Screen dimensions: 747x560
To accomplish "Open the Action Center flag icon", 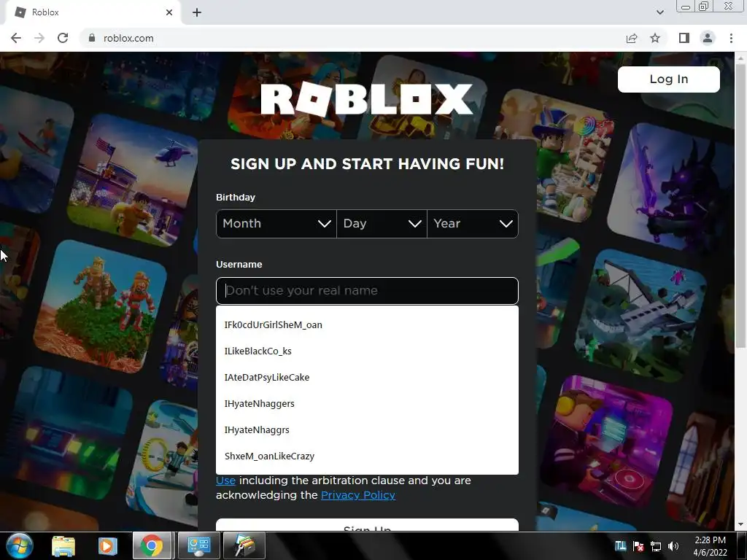I will 638,546.
